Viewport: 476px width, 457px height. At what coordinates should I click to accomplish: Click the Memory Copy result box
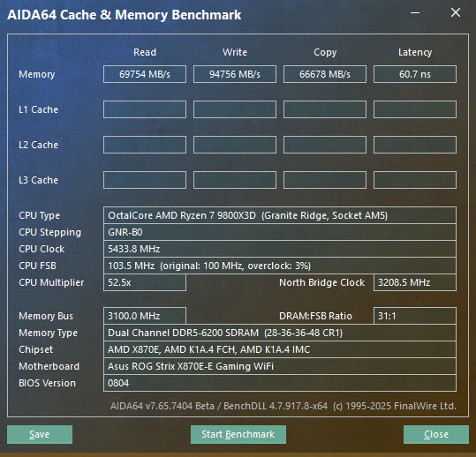click(x=325, y=74)
